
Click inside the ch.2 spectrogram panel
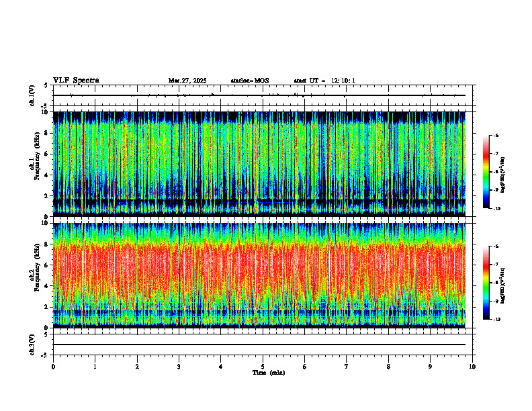259,275
